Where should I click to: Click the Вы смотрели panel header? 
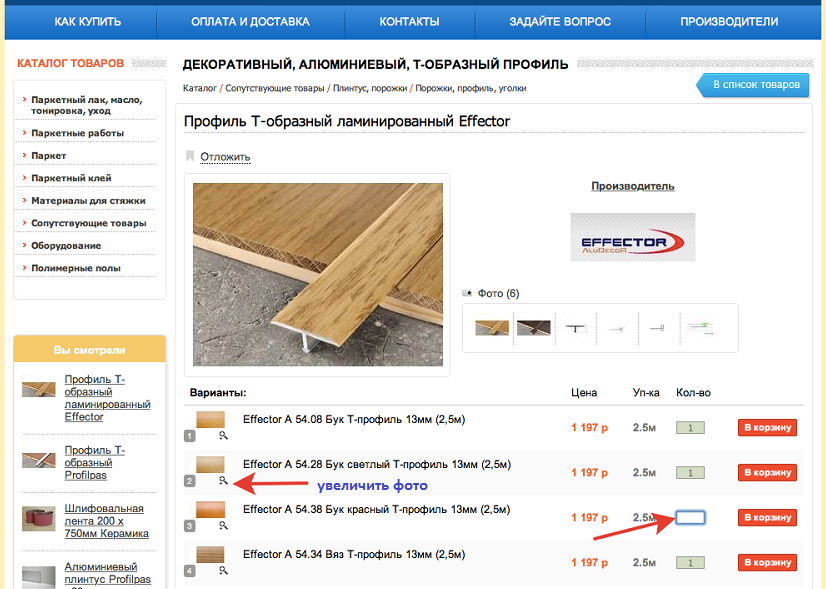(90, 350)
